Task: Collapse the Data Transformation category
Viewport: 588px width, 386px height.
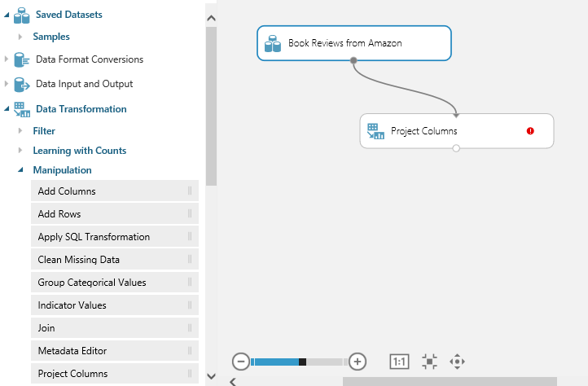Action: click(x=7, y=109)
